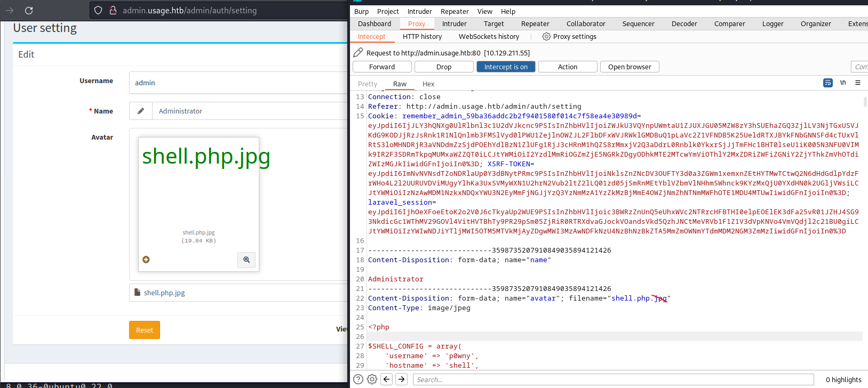Click the Proxy settings gear icon
The width and height of the screenshot is (868, 388).
[546, 36]
